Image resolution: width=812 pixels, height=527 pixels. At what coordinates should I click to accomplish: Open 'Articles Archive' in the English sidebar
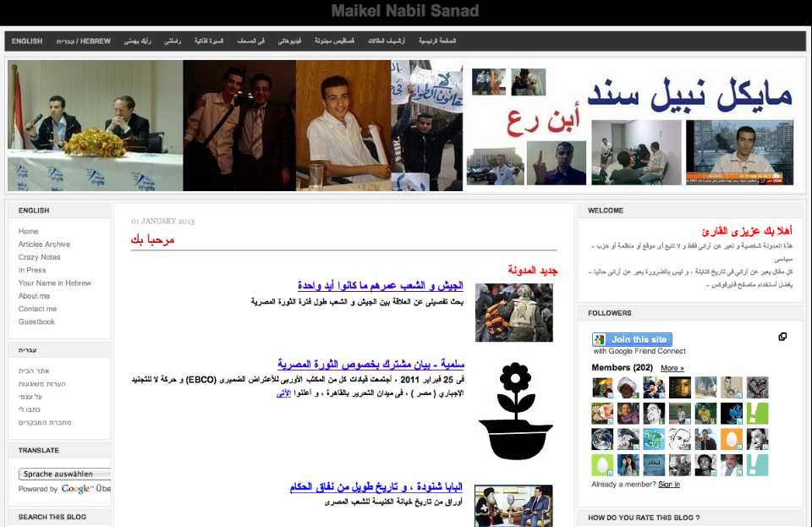pyautogui.click(x=44, y=244)
